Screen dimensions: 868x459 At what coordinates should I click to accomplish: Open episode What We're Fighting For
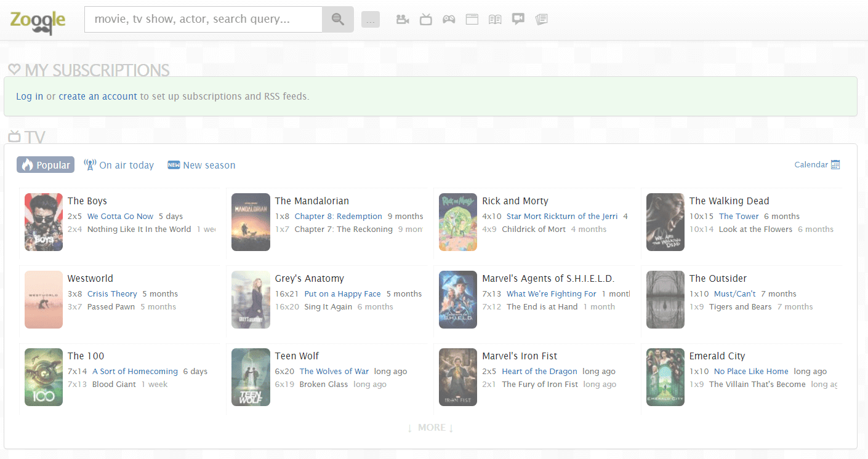(552, 293)
